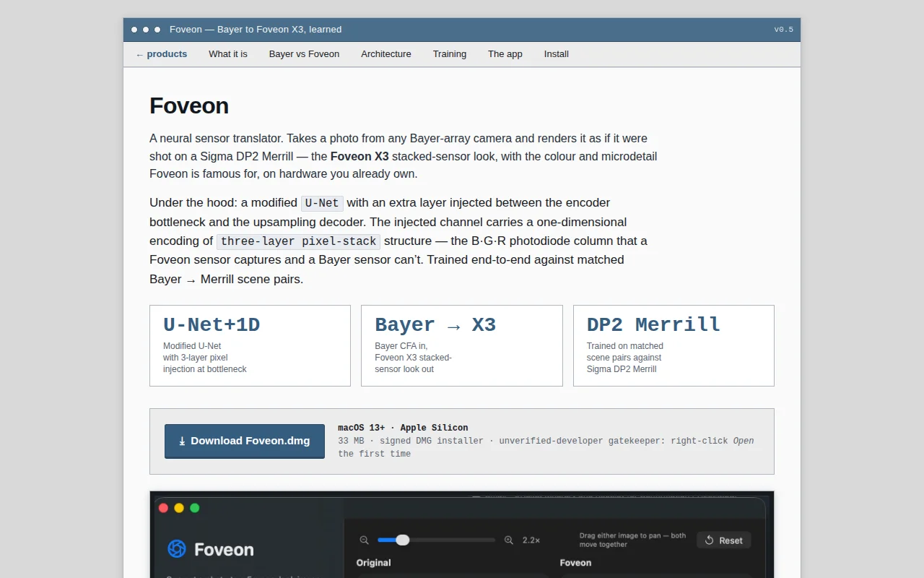Click the U-Net inline code text
Screen dimensions: 924x578
pyautogui.click(x=322, y=203)
